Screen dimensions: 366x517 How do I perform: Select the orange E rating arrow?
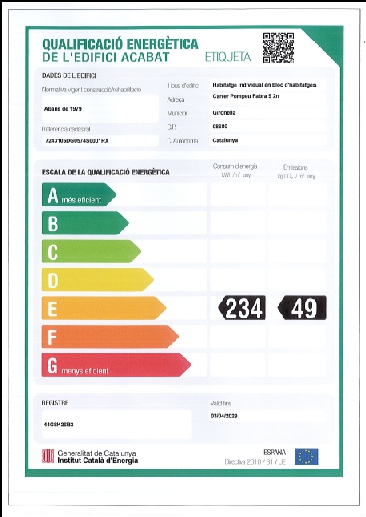click(104, 308)
